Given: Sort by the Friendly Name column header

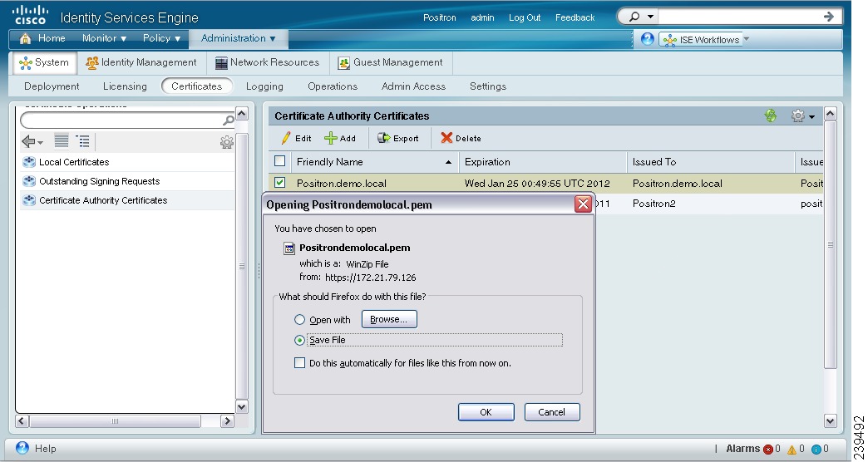Looking at the screenshot, I should pyautogui.click(x=375, y=161).
